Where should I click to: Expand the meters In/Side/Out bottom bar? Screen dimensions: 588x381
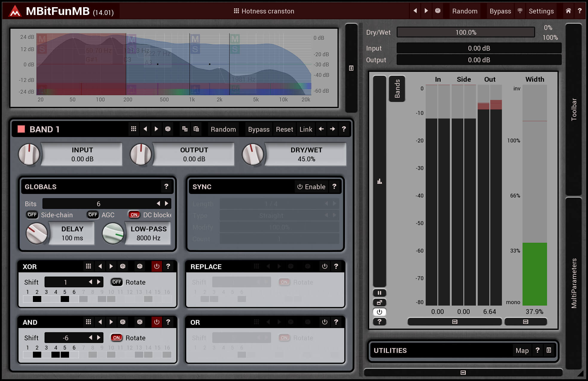[455, 322]
